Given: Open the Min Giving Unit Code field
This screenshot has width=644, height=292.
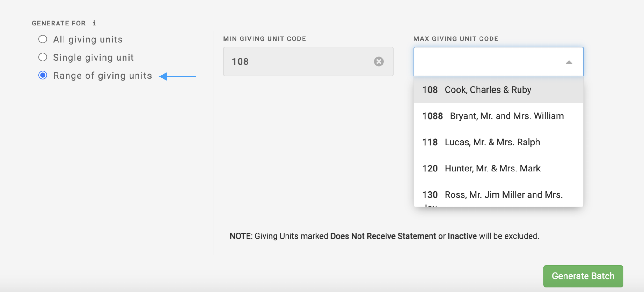Looking at the screenshot, I should coord(299,61).
